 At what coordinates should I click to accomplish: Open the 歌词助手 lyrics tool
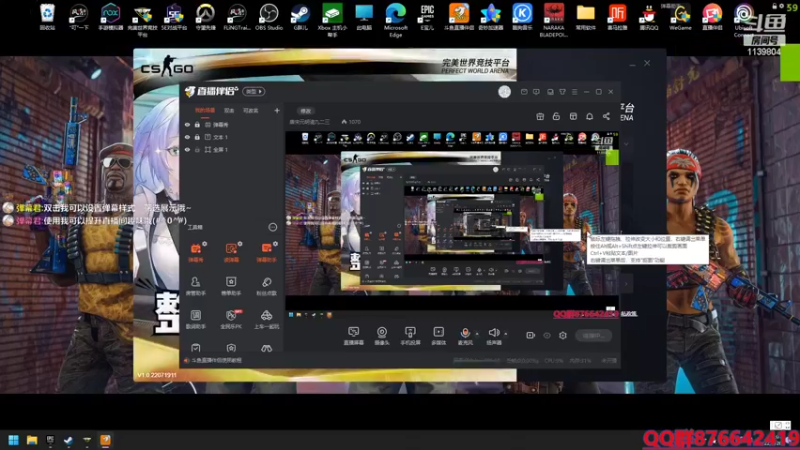click(x=196, y=319)
